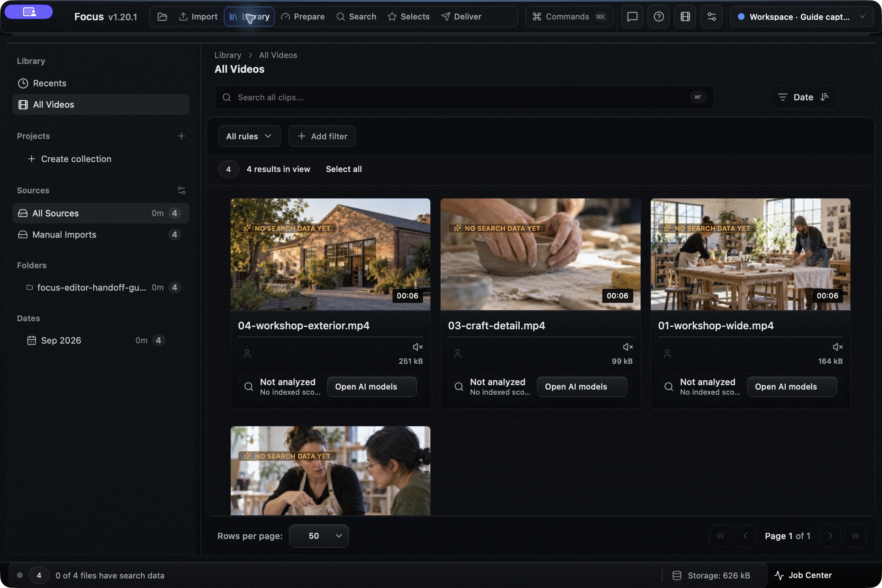882x588 pixels.
Task: Open the Rows per page 50 dropdown
Action: coord(319,535)
